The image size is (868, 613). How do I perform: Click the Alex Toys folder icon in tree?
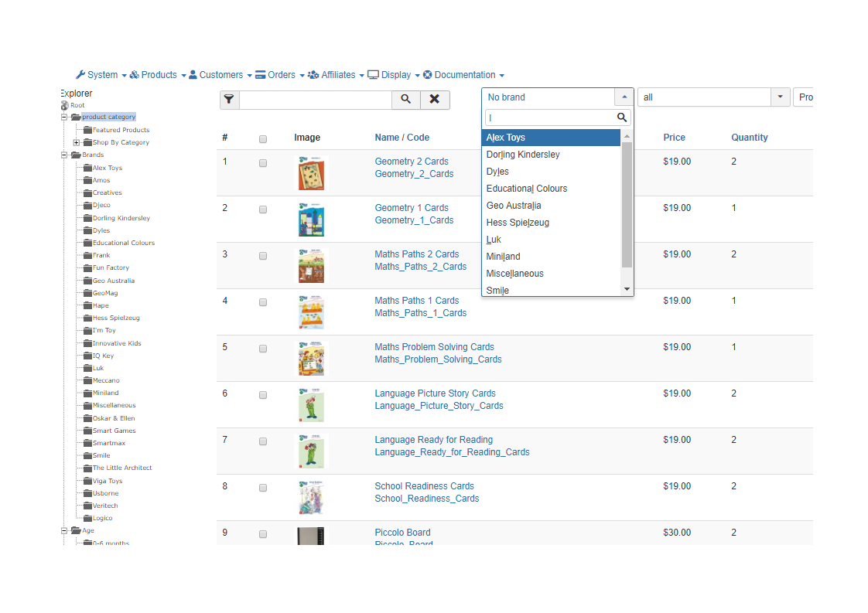pyautogui.click(x=87, y=168)
